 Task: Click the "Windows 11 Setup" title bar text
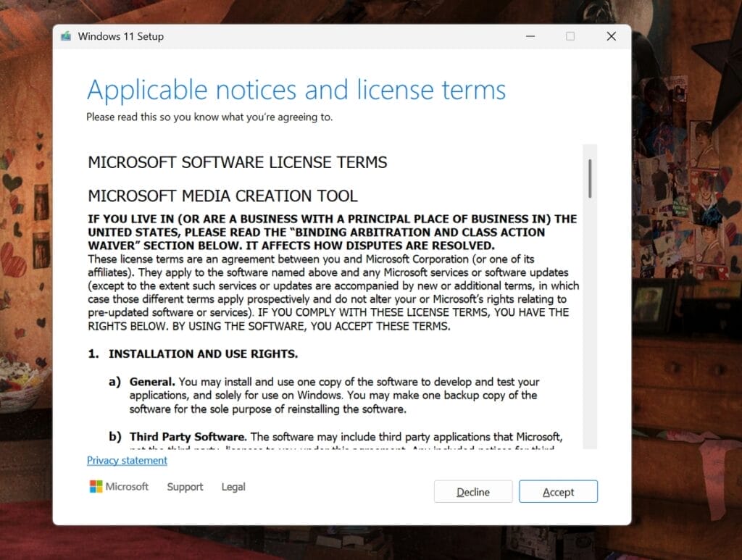[120, 36]
